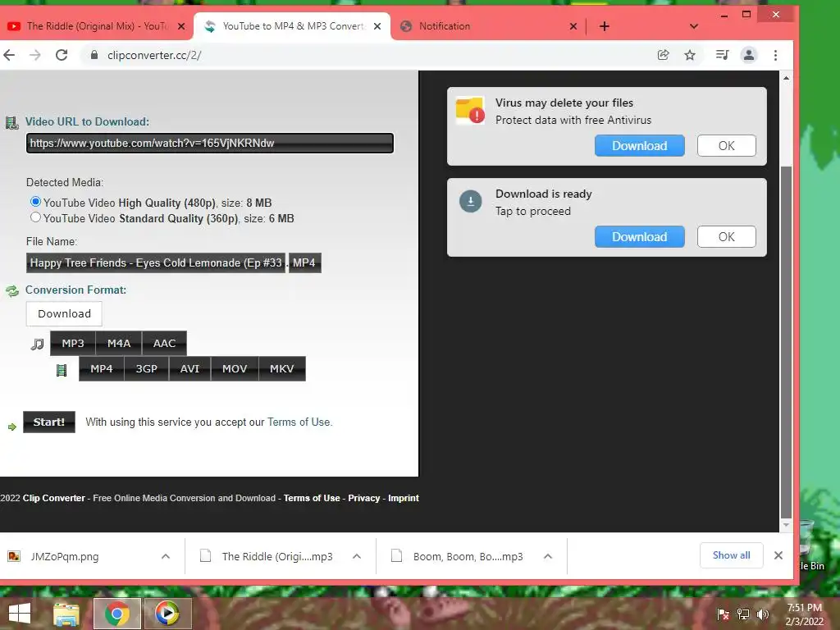Click the scrollbar down arrow
Viewport: 840px width, 630px height.
(x=786, y=525)
